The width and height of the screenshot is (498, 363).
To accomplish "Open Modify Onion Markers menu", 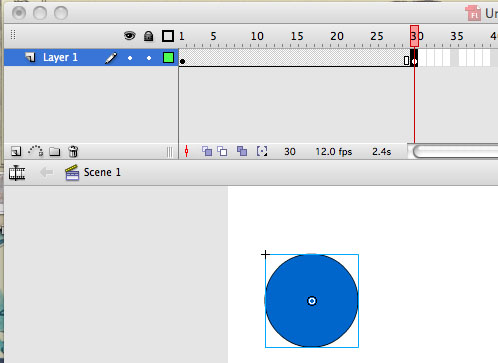I will click(x=262, y=151).
